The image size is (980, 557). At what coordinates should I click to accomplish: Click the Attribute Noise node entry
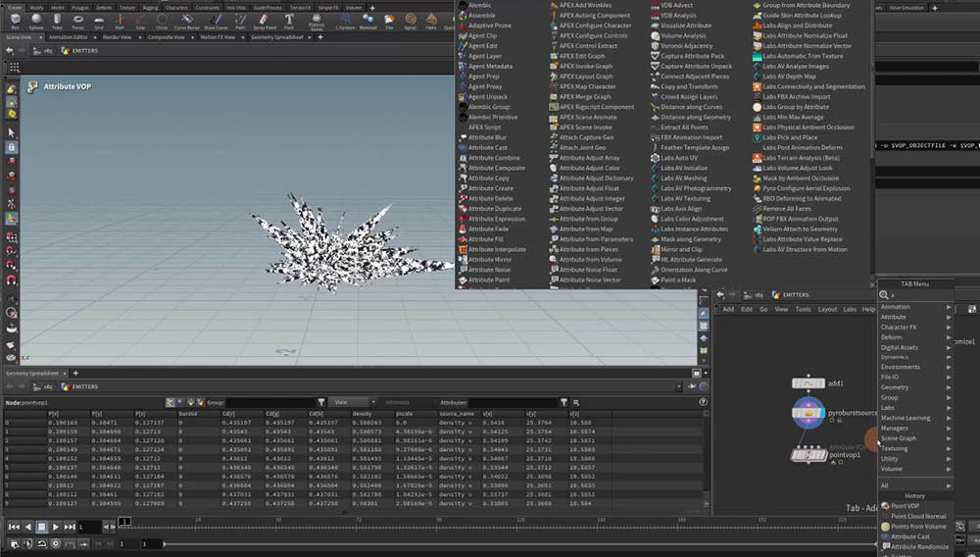488,270
